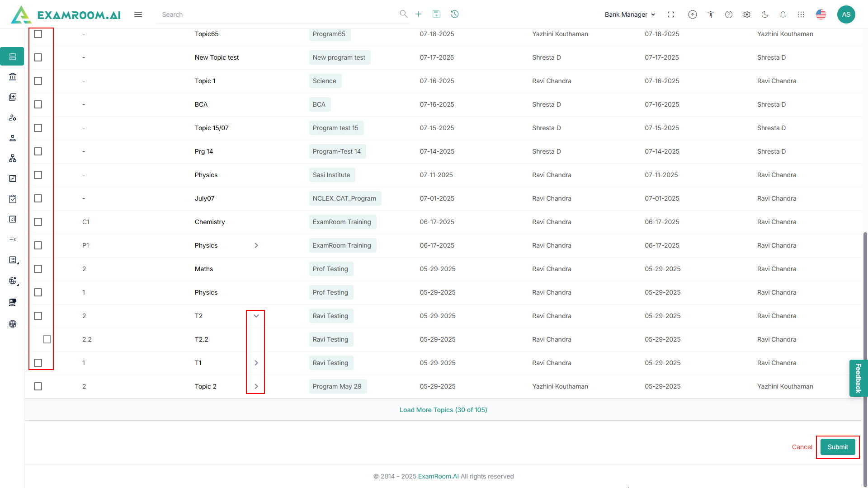Open the apps grid icon
The width and height of the screenshot is (868, 488).
801,14
